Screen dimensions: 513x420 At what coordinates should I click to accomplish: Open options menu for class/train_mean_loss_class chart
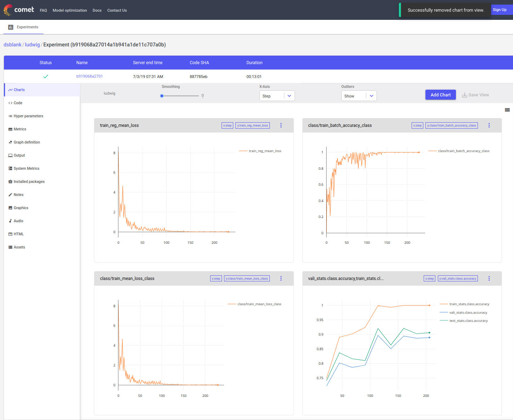pos(281,279)
